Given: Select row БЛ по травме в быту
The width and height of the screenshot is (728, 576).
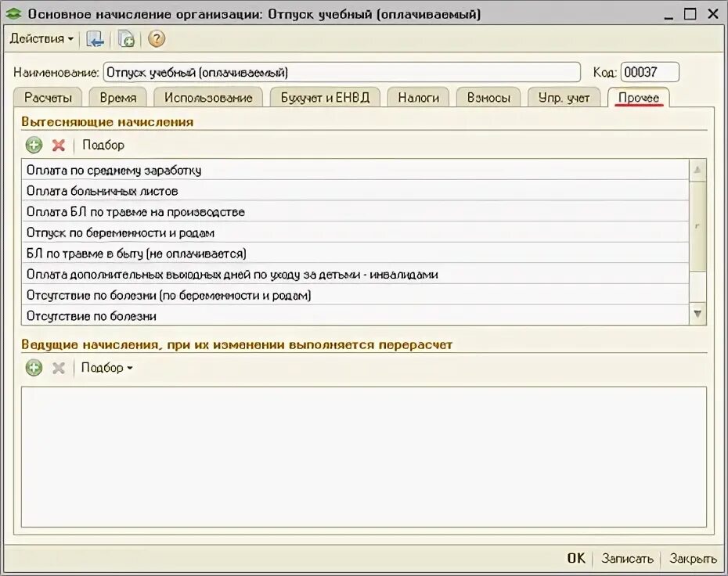Looking at the screenshot, I should click(x=355, y=254).
